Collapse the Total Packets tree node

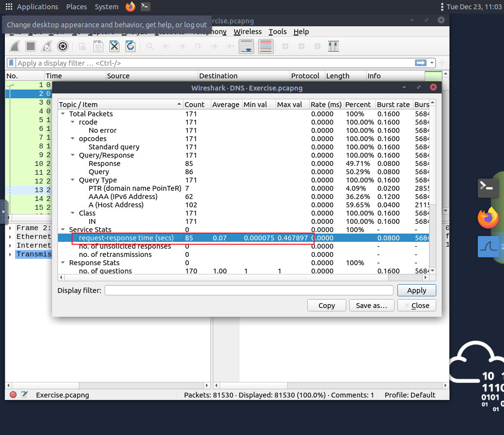pos(63,114)
